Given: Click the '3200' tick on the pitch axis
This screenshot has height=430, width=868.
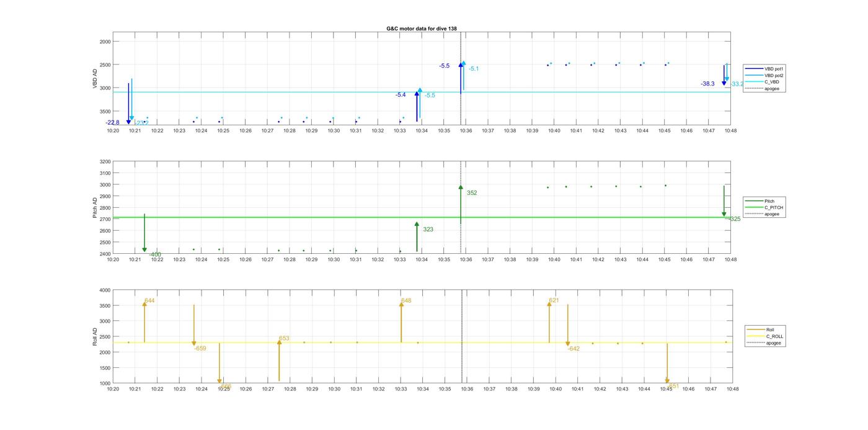Looking at the screenshot, I should [105, 162].
